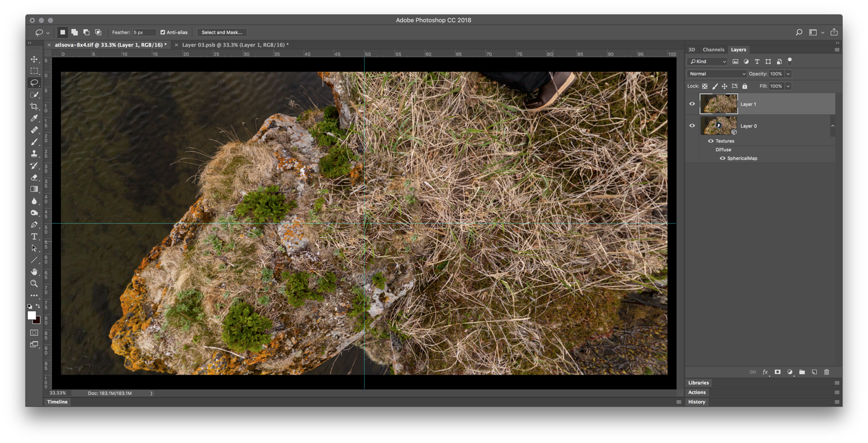Screen dimensions: 868x443
Task: Choose the Eyedropper tool
Action: point(34,118)
